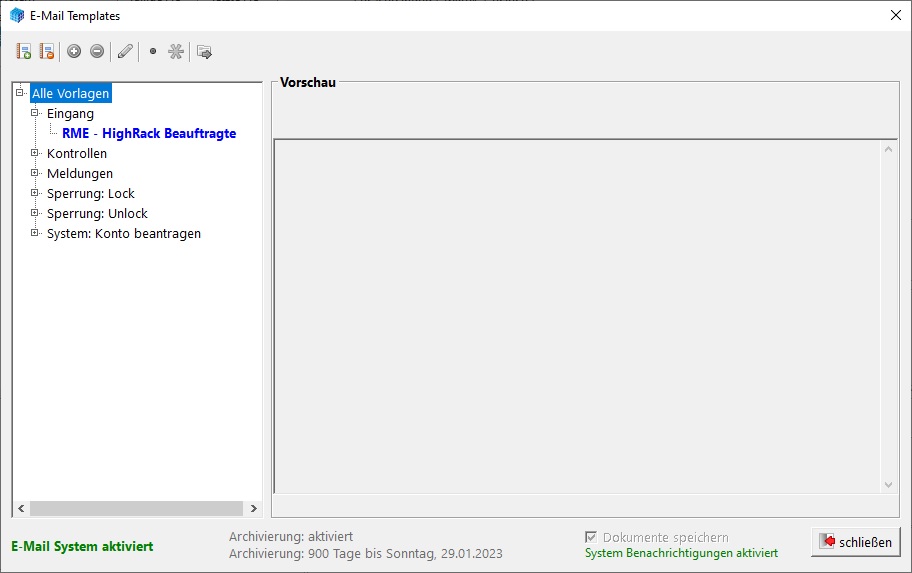Screen dimensions: 912x573
Task: Click tree horizontal scrollbar right arrow
Action: pyautogui.click(x=254, y=508)
